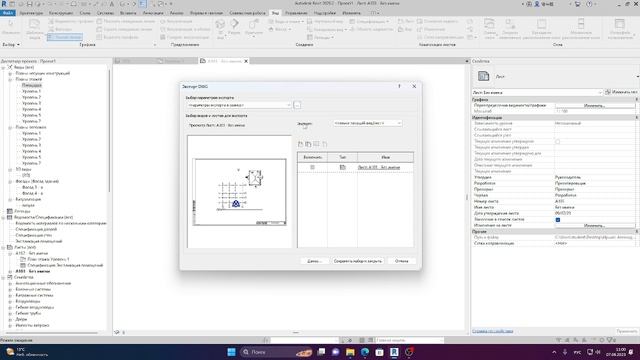The width and height of the screenshot is (640, 360).
Task: Collapse the Виды (все) node in project browser
Action: click(x=4, y=67)
